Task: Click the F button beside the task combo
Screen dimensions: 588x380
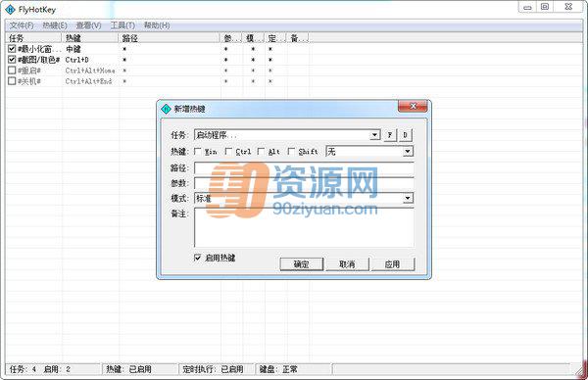Action: click(390, 135)
